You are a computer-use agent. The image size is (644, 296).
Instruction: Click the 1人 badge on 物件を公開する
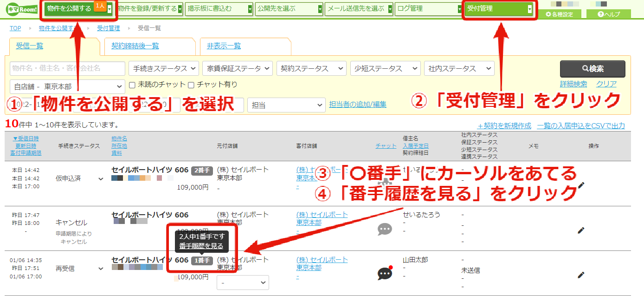100,5
